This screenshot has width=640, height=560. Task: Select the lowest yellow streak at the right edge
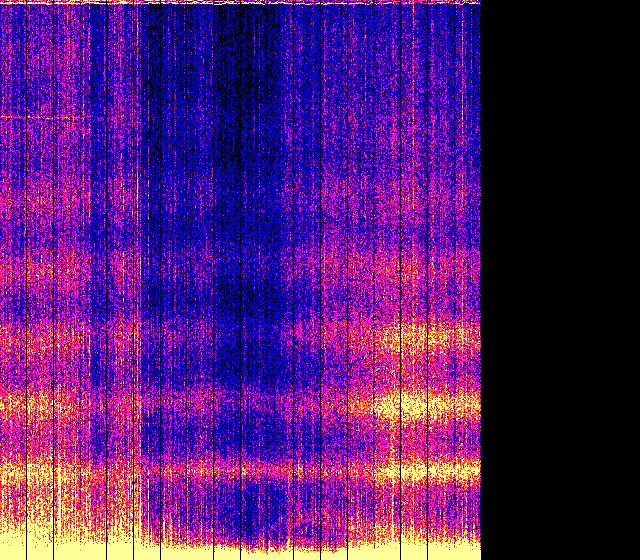tap(440, 470)
